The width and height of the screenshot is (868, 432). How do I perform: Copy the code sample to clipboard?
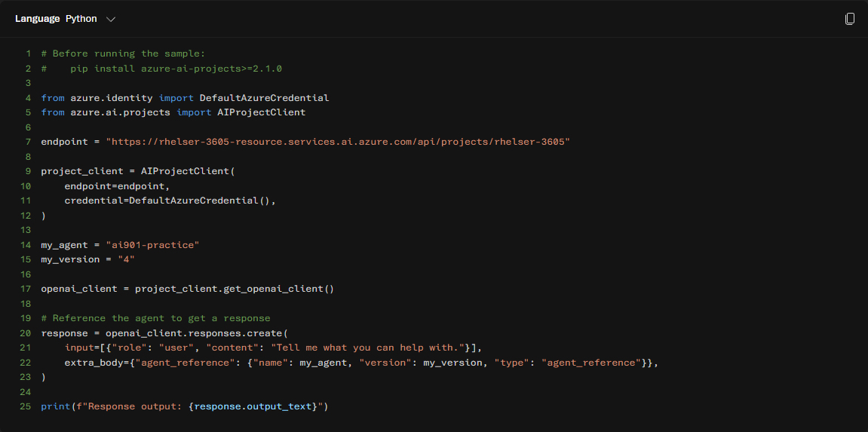tap(850, 19)
